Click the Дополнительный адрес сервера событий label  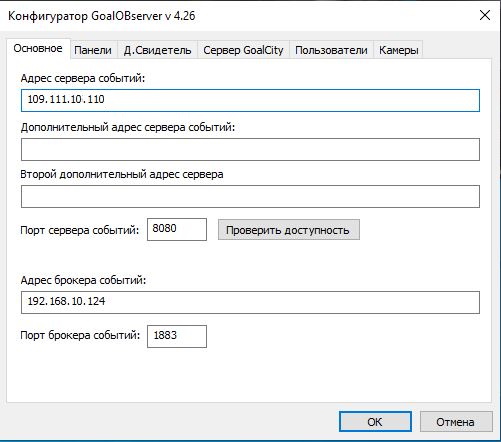coord(128,127)
